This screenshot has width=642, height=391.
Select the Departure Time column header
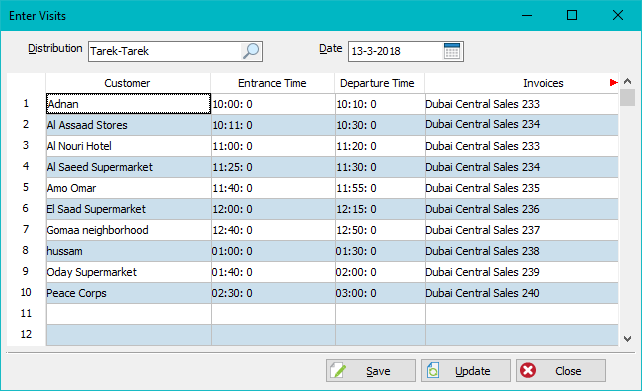(380, 83)
